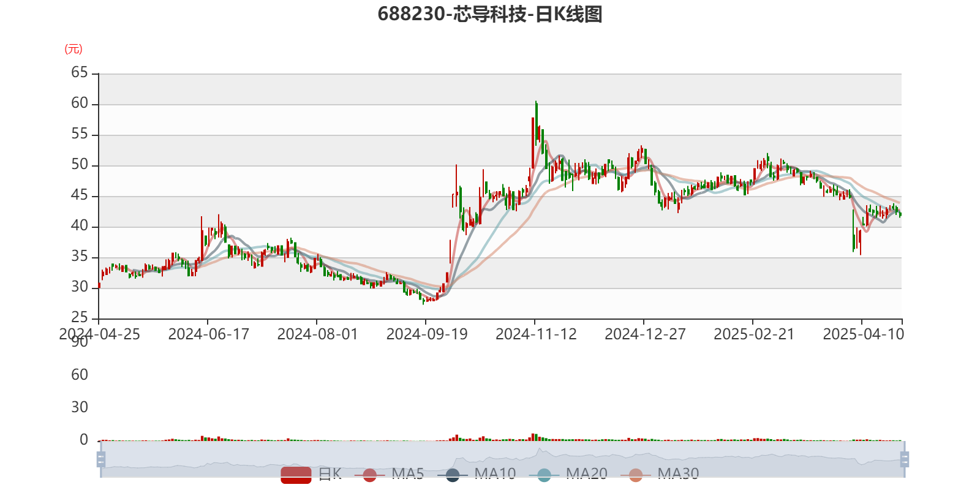Click the y-axis price label 60
980x490 pixels.
(80, 104)
